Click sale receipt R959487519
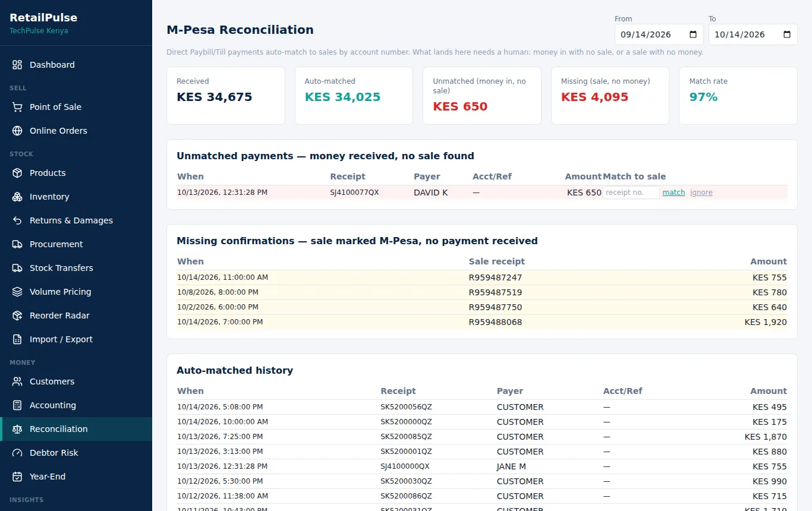Screen dimensions: 812x511 [x=495, y=292]
